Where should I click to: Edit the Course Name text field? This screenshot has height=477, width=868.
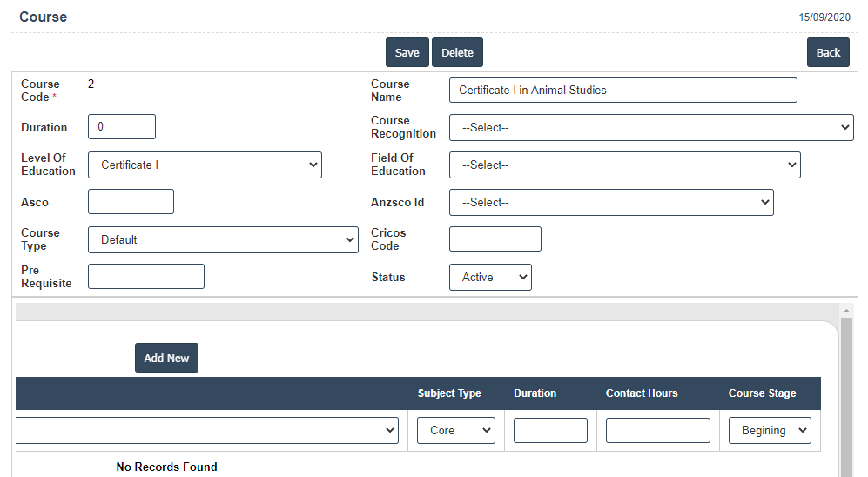(622, 91)
